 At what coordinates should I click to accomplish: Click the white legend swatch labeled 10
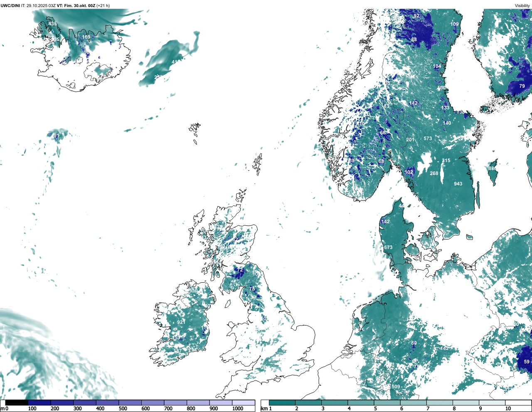click(518, 403)
